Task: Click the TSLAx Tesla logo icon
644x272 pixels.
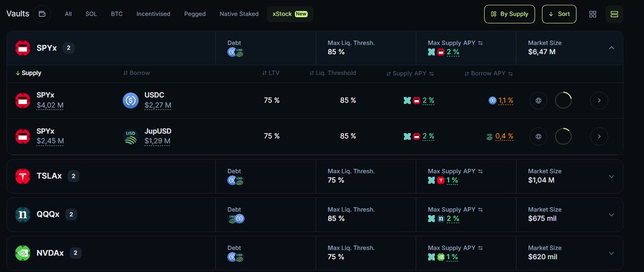Action: 23,176
